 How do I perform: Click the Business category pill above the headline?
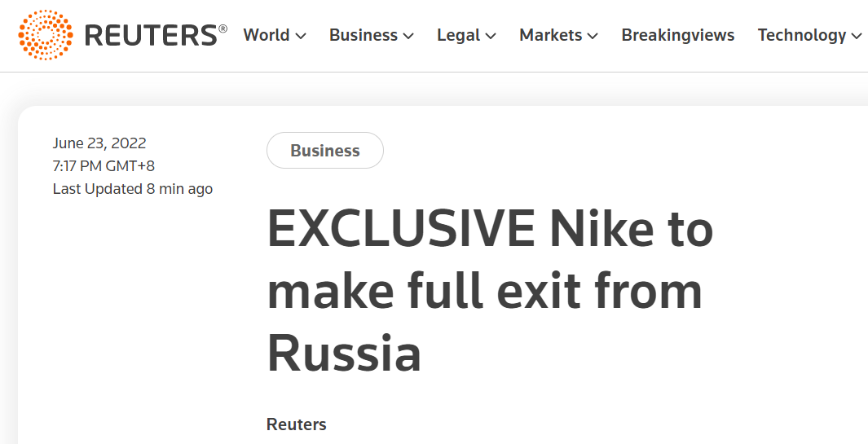click(325, 151)
